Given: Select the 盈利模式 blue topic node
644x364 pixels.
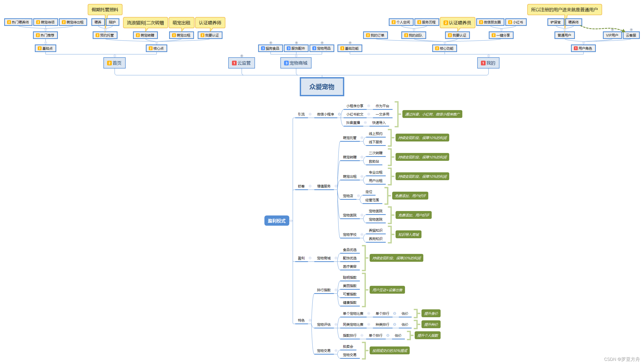Looking at the screenshot, I should click(x=276, y=221).
